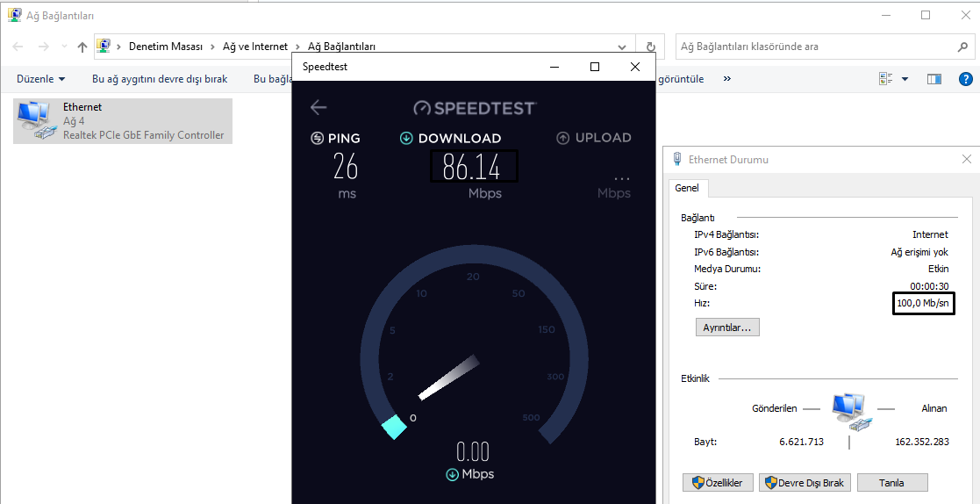Click Ağ Bağlantıları breadcrumb
980x504 pixels.
pos(342,47)
